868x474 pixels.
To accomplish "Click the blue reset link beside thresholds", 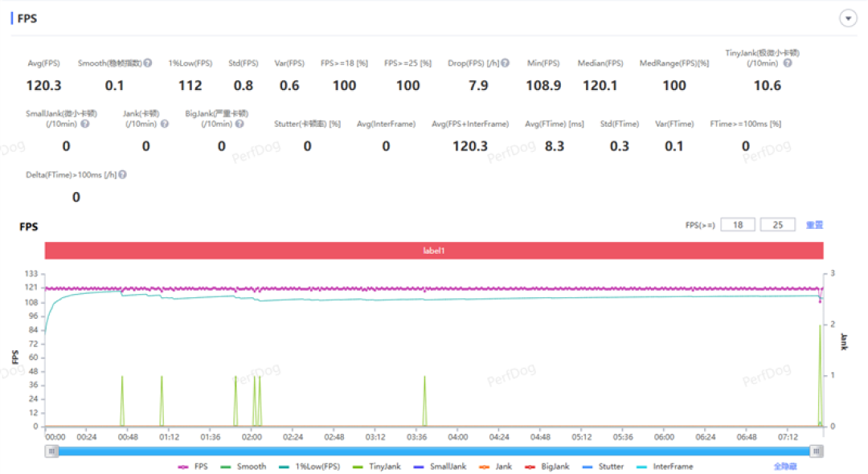I will pyautogui.click(x=813, y=225).
